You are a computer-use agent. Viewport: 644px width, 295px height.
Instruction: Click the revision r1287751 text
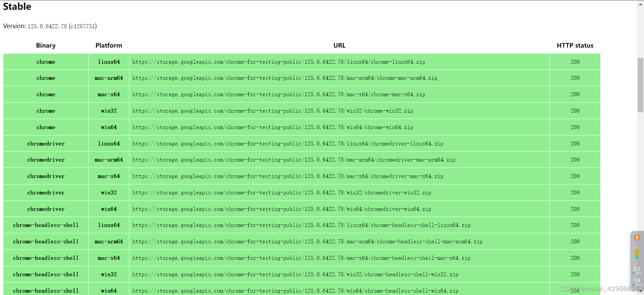tap(83, 26)
